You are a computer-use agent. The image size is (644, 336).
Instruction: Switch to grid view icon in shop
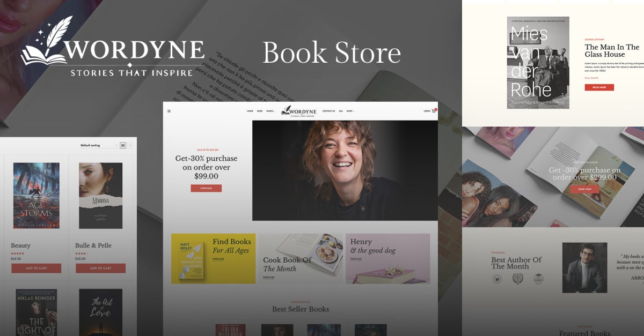tap(123, 145)
